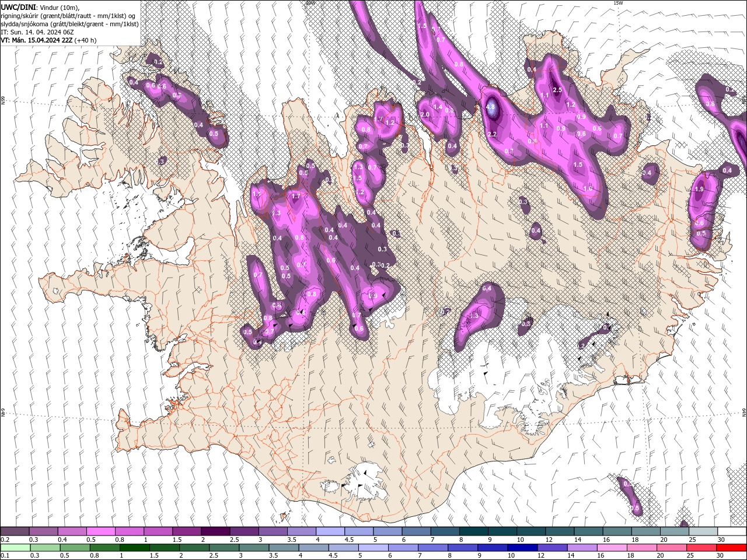
Task: Pick the dark teal 8 swatch, top legend row
Action: click(x=474, y=531)
